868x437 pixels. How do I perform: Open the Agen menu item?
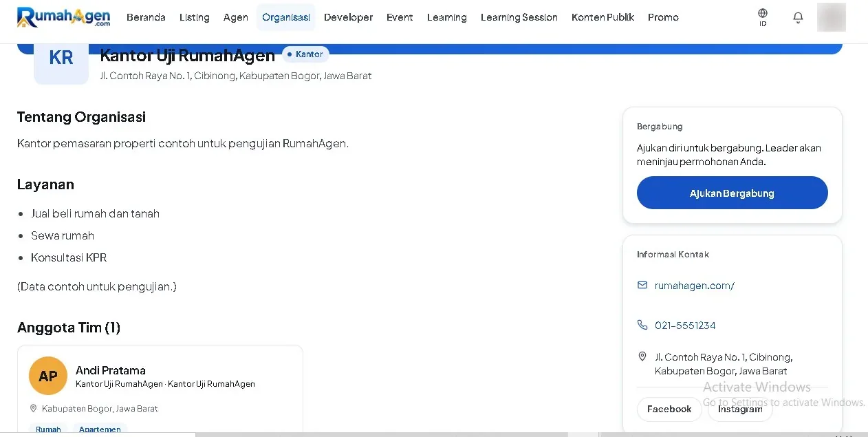(x=236, y=17)
